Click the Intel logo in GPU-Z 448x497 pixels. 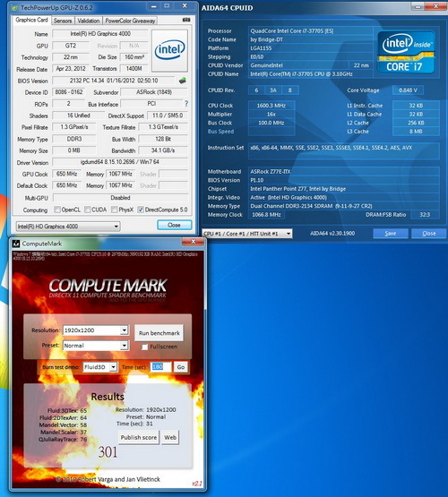click(x=169, y=50)
